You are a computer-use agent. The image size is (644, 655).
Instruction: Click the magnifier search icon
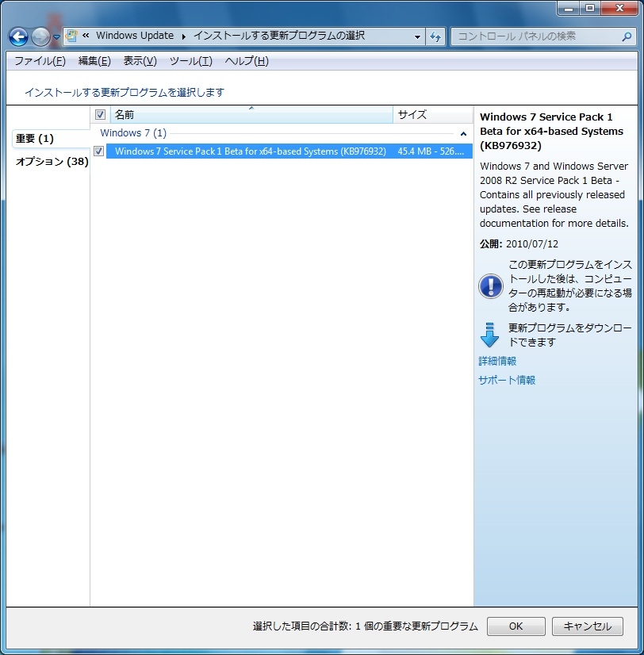(x=627, y=36)
